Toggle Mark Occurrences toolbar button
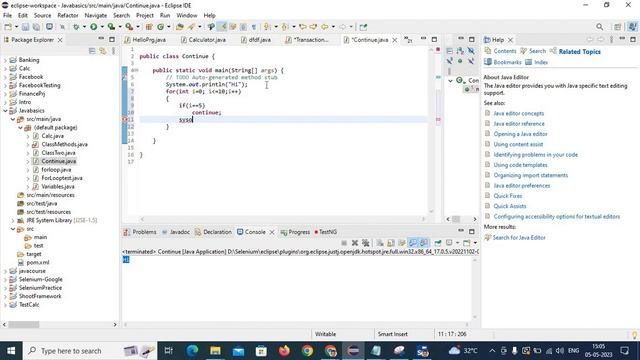 222,27
